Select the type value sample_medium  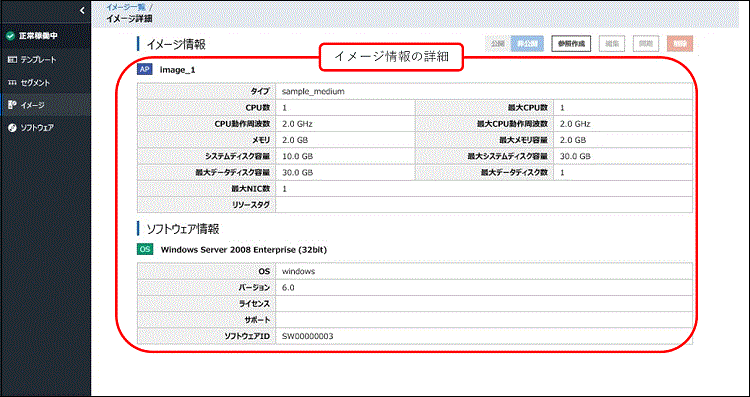tap(313, 91)
